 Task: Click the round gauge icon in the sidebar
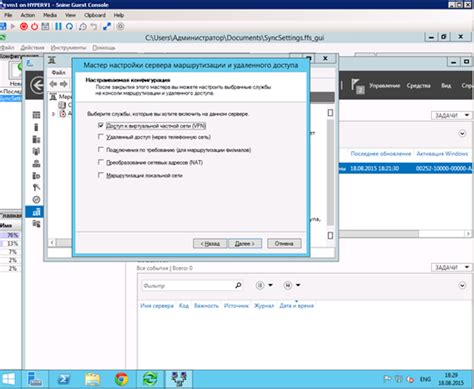pyautogui.click(x=36, y=200)
